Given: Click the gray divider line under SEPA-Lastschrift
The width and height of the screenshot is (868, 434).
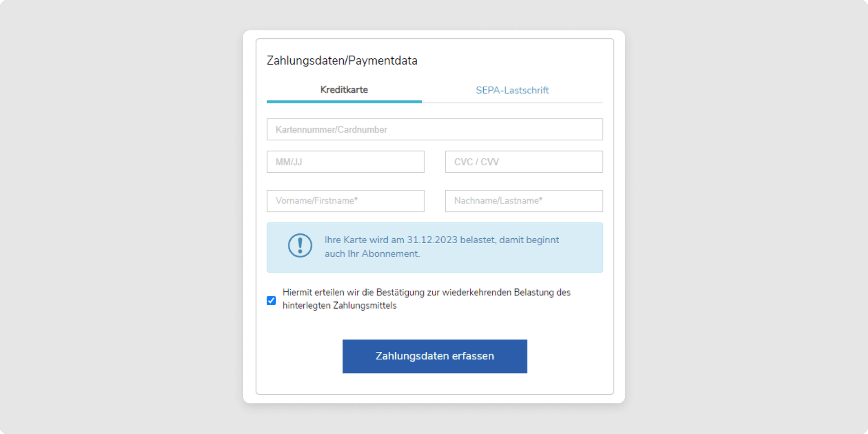Looking at the screenshot, I should [x=512, y=103].
